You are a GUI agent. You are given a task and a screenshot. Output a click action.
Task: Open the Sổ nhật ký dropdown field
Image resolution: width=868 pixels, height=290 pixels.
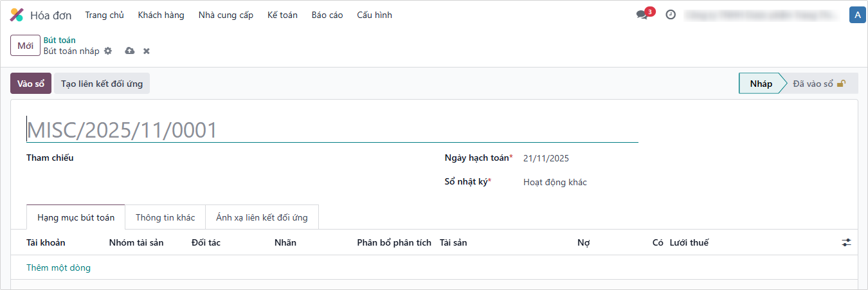579,182
